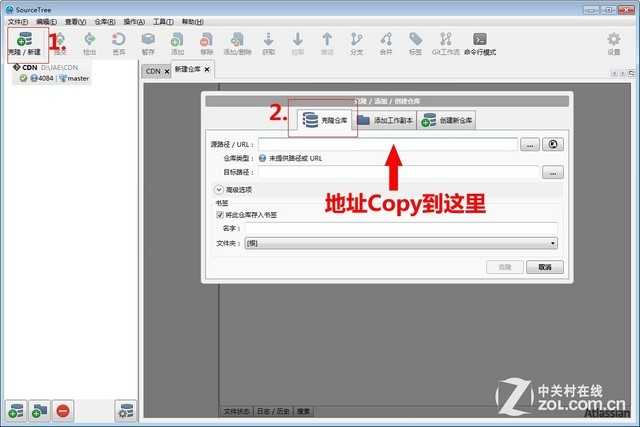Open the 仓库(R) menu in the menu bar

[x=104, y=21]
